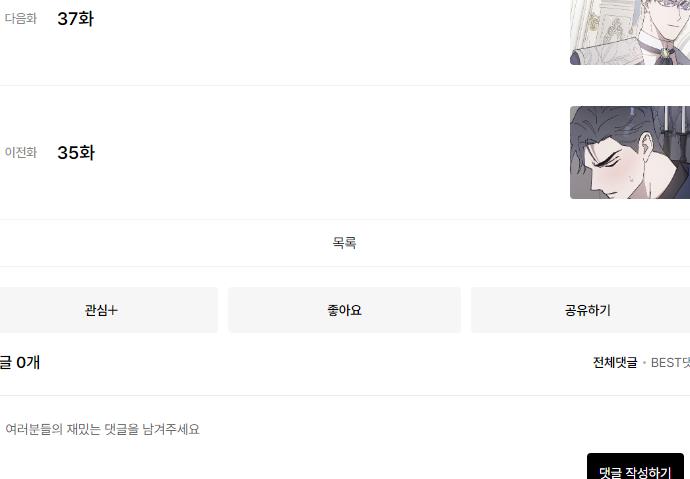
Task: Share the episode via 공유하기
Action: point(587,310)
